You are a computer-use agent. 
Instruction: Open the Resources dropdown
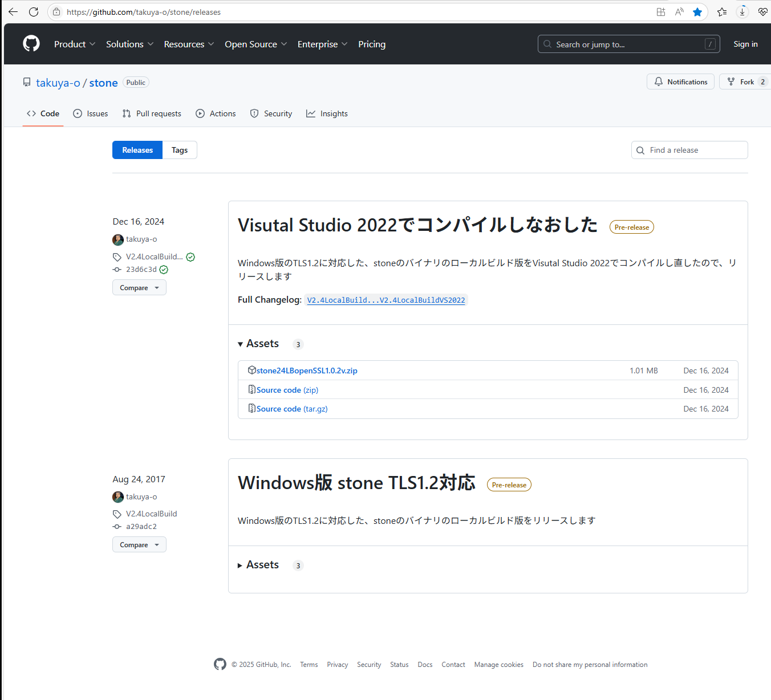click(189, 44)
